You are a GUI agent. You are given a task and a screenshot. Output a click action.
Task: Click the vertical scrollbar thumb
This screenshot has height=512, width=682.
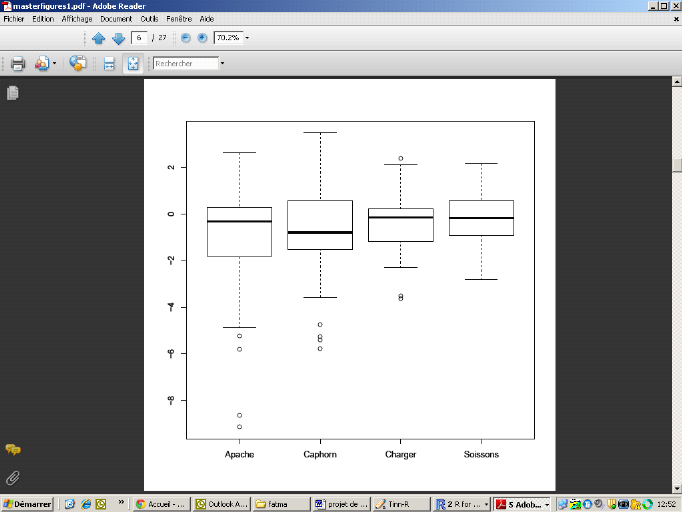point(677,165)
